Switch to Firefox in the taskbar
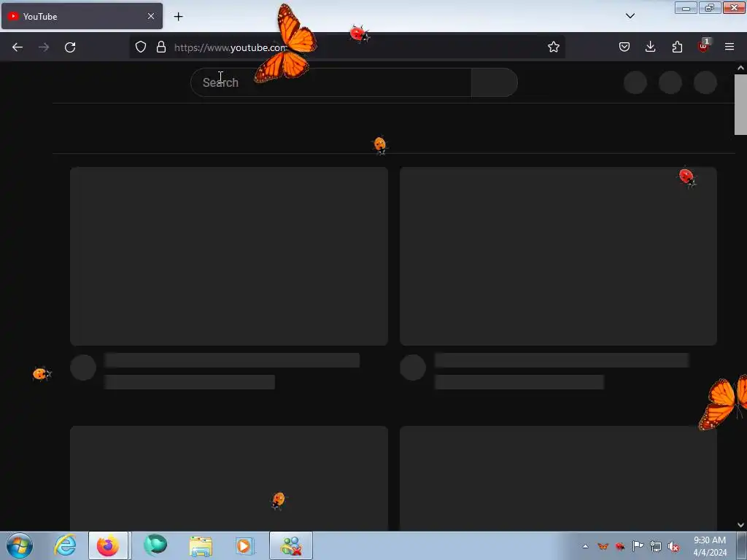 pyautogui.click(x=108, y=545)
